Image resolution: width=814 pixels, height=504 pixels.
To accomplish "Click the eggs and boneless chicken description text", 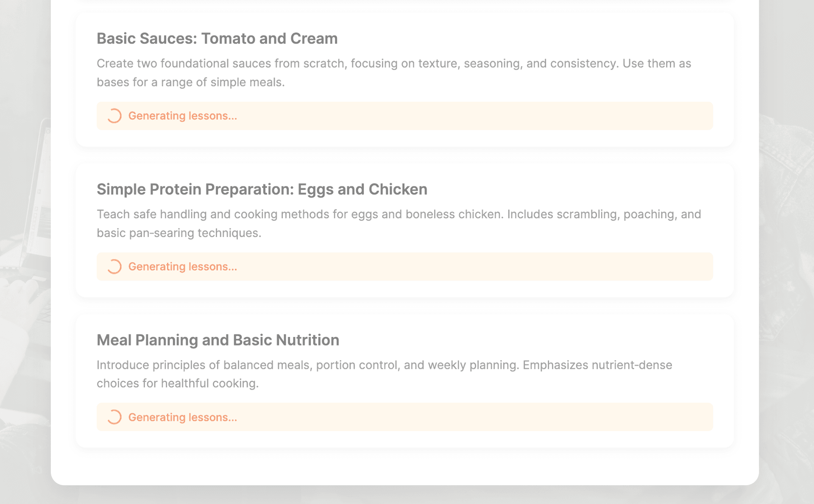I will (x=399, y=223).
